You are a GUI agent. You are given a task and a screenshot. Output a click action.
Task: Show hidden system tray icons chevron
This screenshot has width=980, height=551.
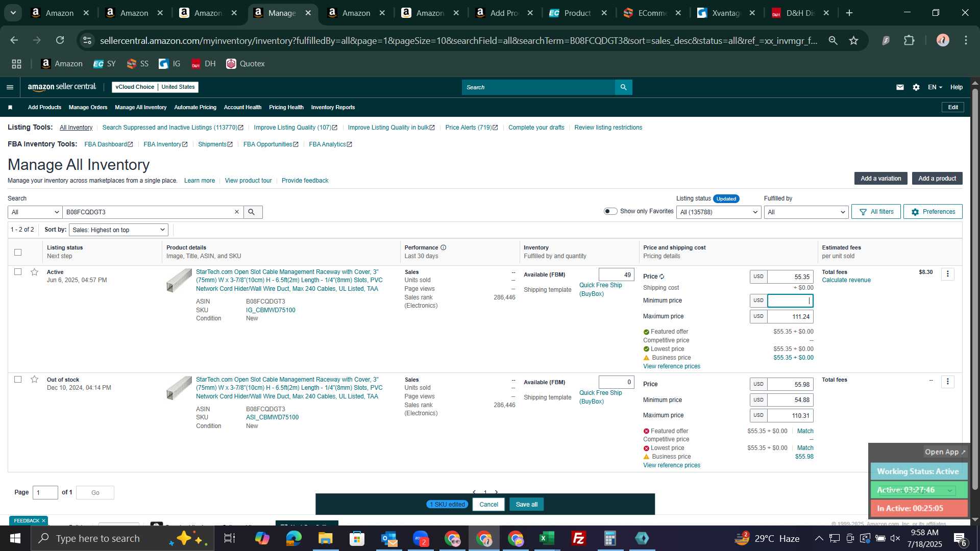coord(819,538)
